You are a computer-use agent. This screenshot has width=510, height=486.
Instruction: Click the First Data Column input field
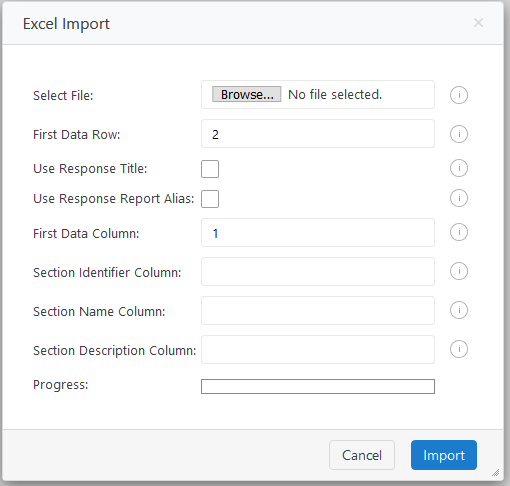[318, 233]
